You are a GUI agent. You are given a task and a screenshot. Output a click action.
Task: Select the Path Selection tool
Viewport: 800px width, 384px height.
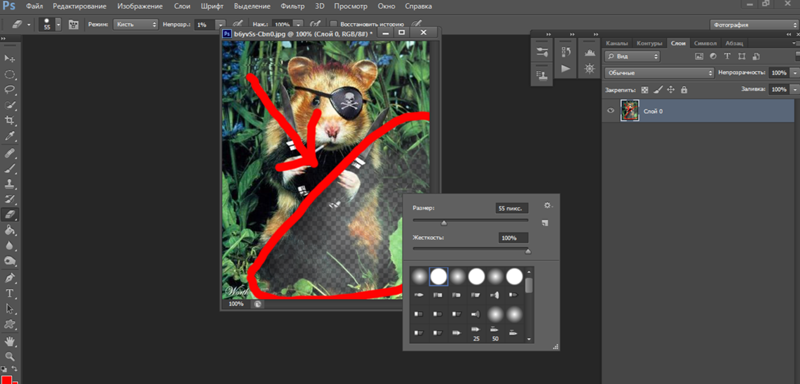pos(10,309)
